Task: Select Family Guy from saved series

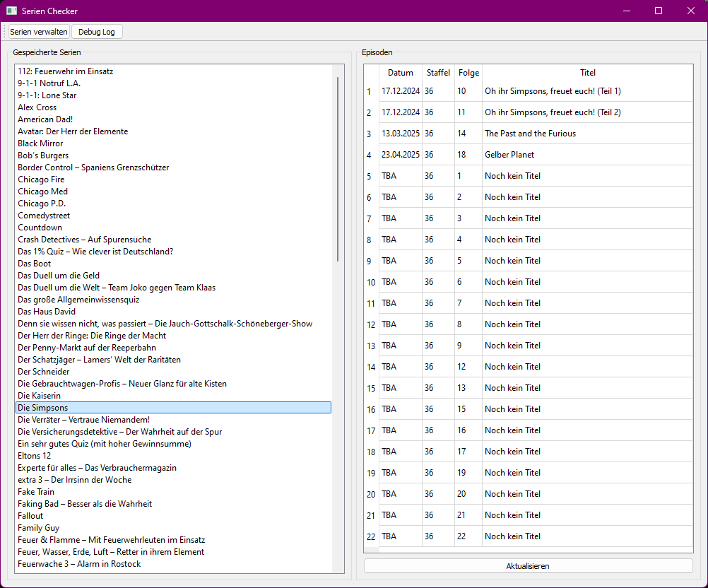Action: (38, 528)
